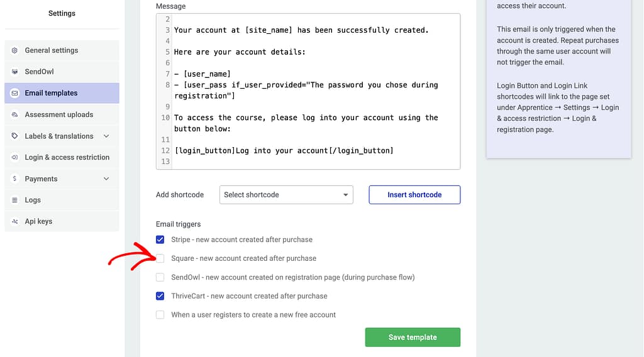
Task: Expand the Labels & translations submenu
Action: pos(106,136)
